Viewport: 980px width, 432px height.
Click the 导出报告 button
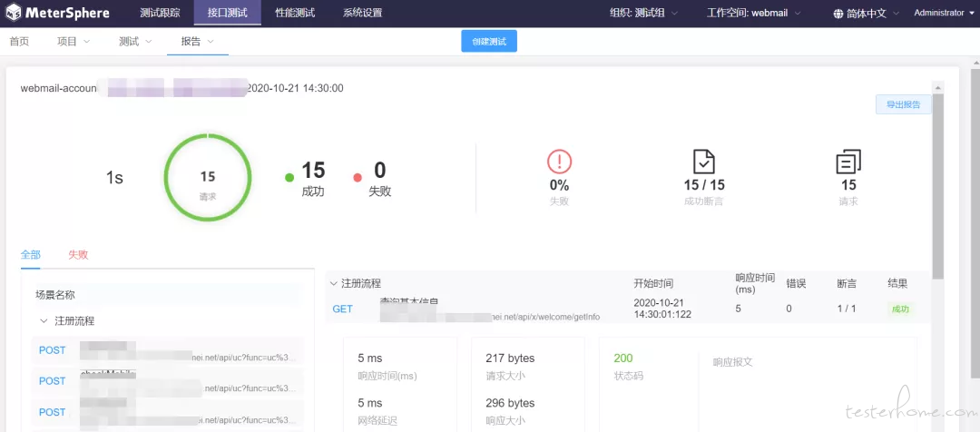click(903, 104)
